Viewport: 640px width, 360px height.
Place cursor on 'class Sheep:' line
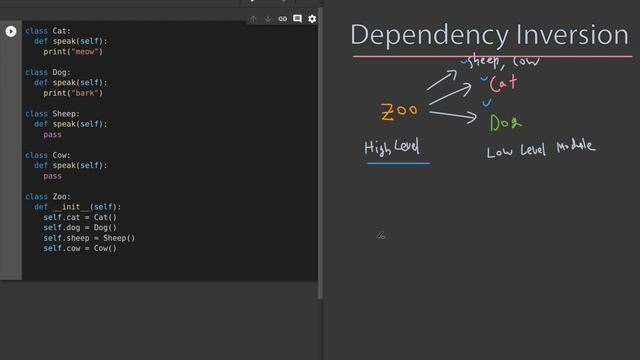pos(52,114)
